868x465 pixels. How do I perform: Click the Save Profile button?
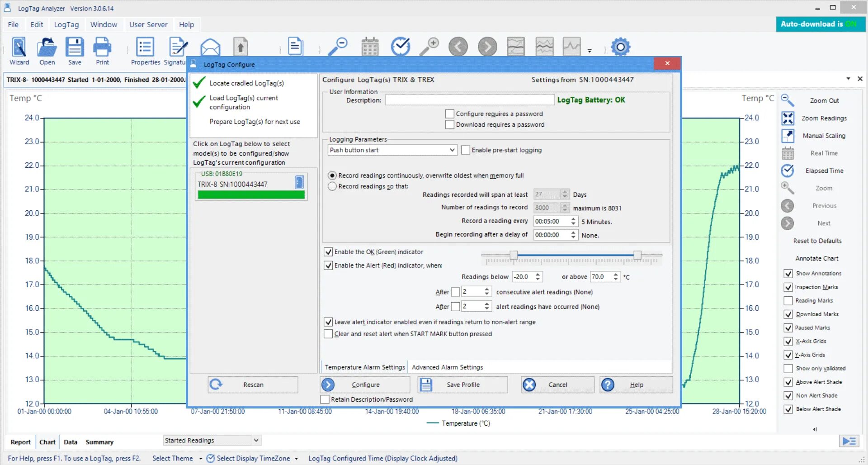463,384
